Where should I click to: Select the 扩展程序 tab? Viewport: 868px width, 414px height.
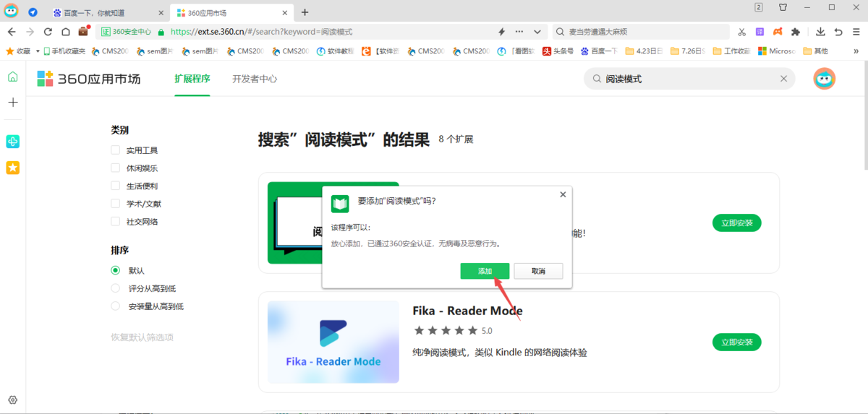point(192,79)
